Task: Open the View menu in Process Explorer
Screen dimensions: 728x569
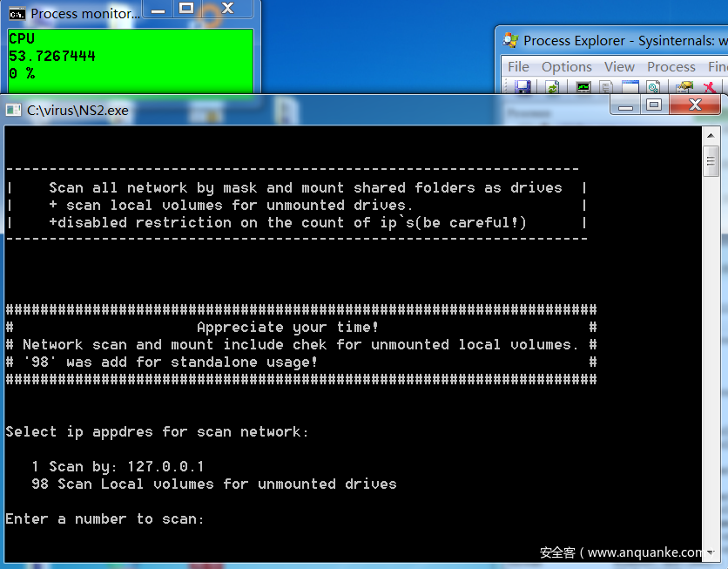Action: (619, 66)
